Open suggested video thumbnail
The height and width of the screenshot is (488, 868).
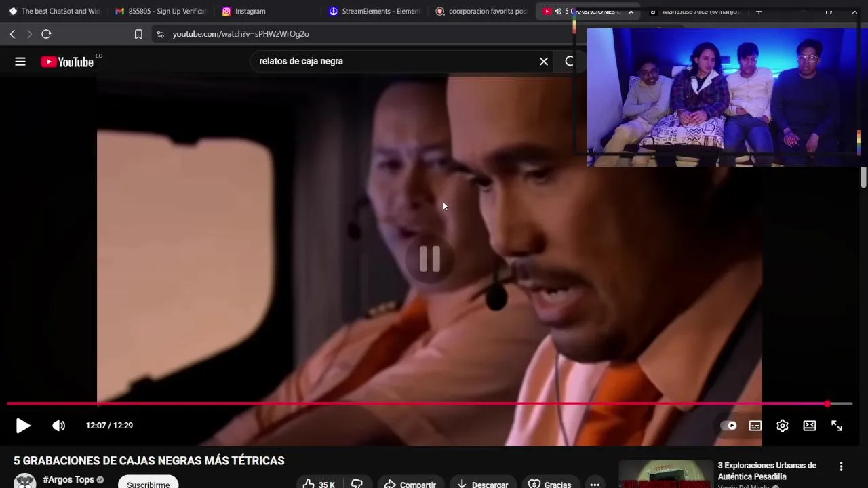pyautogui.click(x=666, y=474)
